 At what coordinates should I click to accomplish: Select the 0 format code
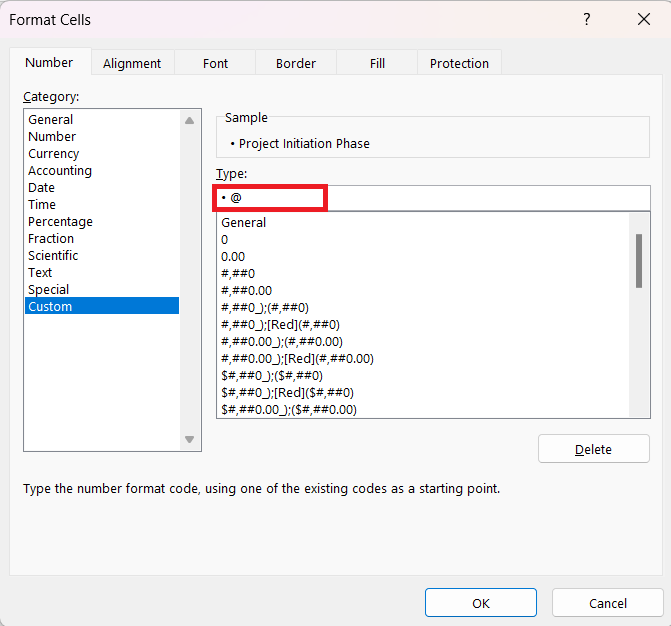(x=423, y=240)
